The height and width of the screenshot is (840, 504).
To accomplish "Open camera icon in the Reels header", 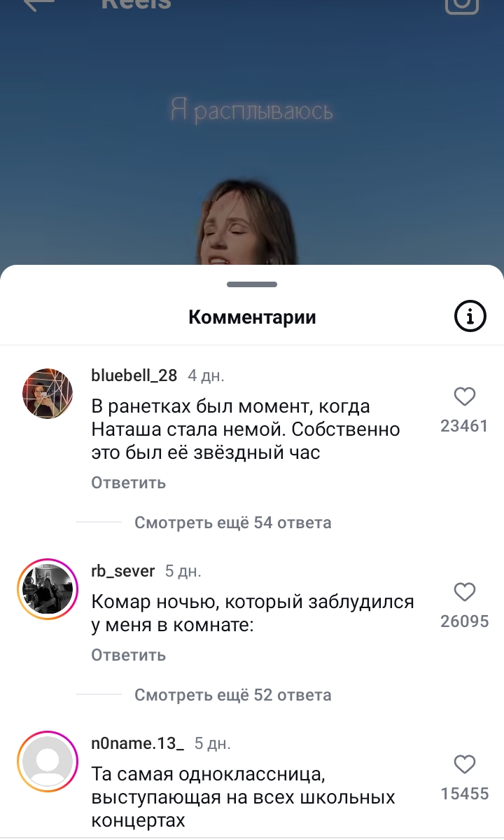I will [x=462, y=6].
